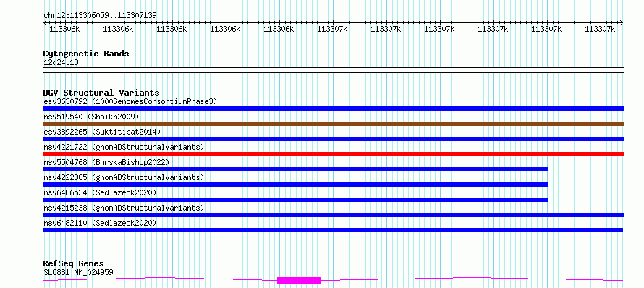Click the nsv6482110 Sedlazeck2020 variant bar
The image size is (644, 288).
point(333,230)
